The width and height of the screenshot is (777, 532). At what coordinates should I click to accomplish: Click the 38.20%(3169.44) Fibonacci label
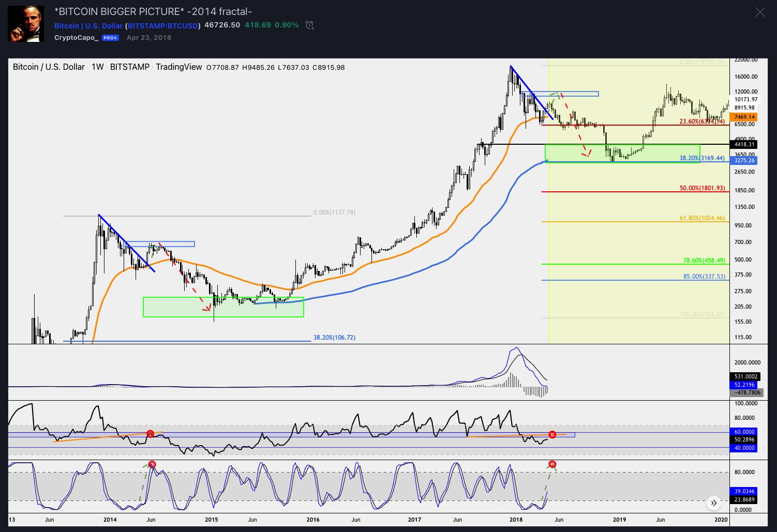(x=701, y=158)
